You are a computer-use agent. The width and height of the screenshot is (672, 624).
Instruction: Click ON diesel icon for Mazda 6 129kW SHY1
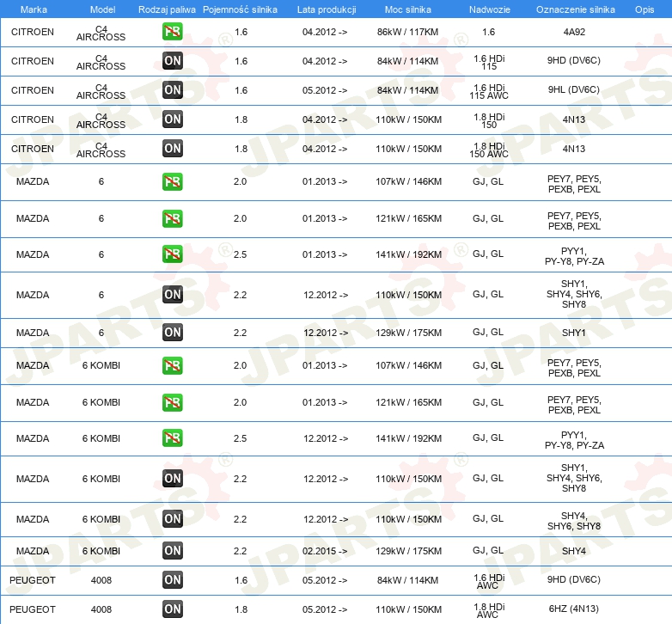[173, 332]
